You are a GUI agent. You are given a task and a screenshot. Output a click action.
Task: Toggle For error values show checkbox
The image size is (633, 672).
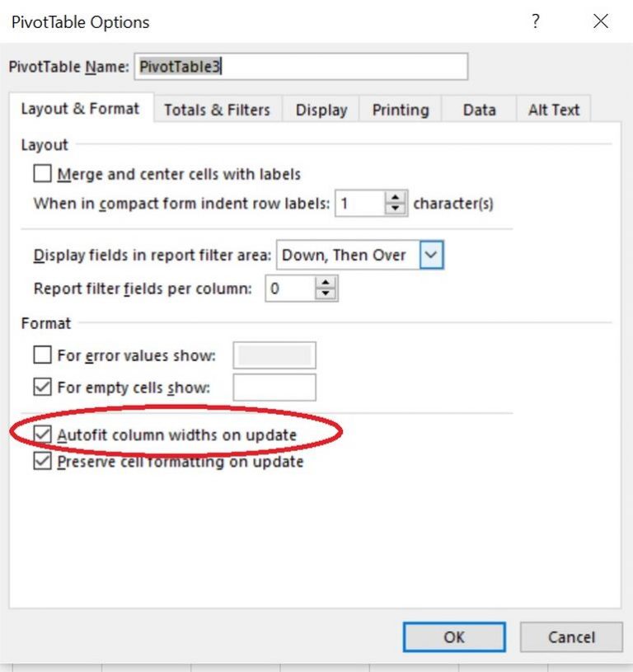point(43,356)
